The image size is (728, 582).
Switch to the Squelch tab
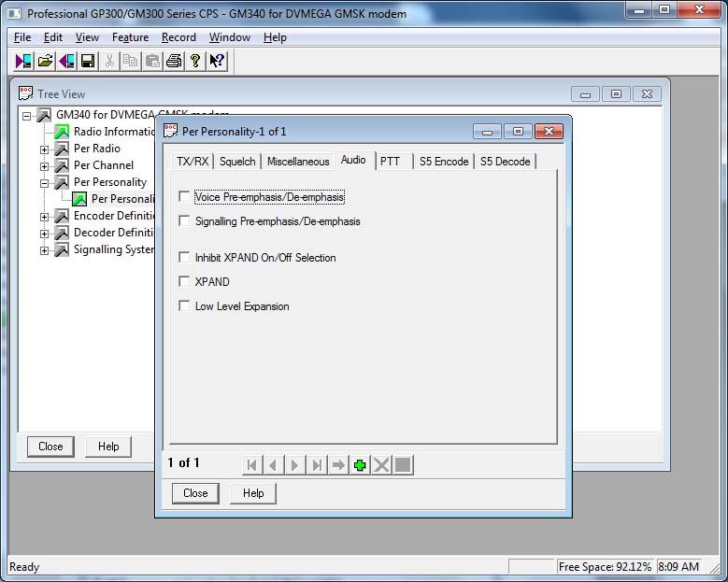coord(237,162)
